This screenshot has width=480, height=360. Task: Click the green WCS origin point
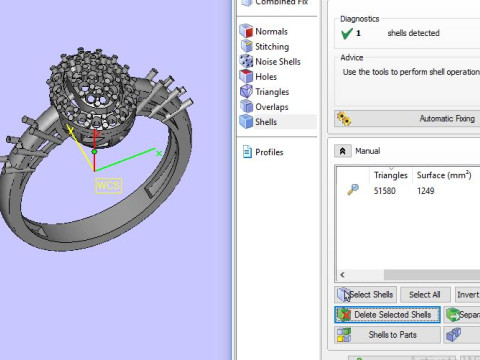pos(94,152)
